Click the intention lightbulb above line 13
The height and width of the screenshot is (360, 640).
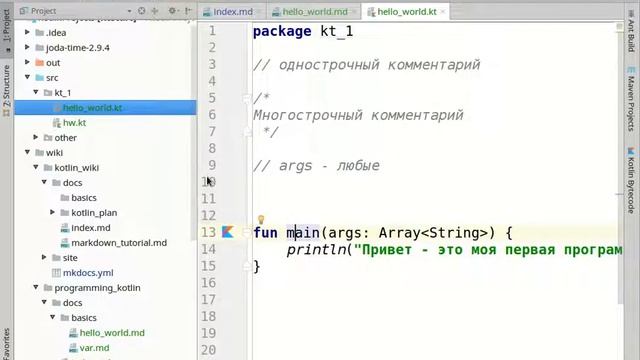261,220
